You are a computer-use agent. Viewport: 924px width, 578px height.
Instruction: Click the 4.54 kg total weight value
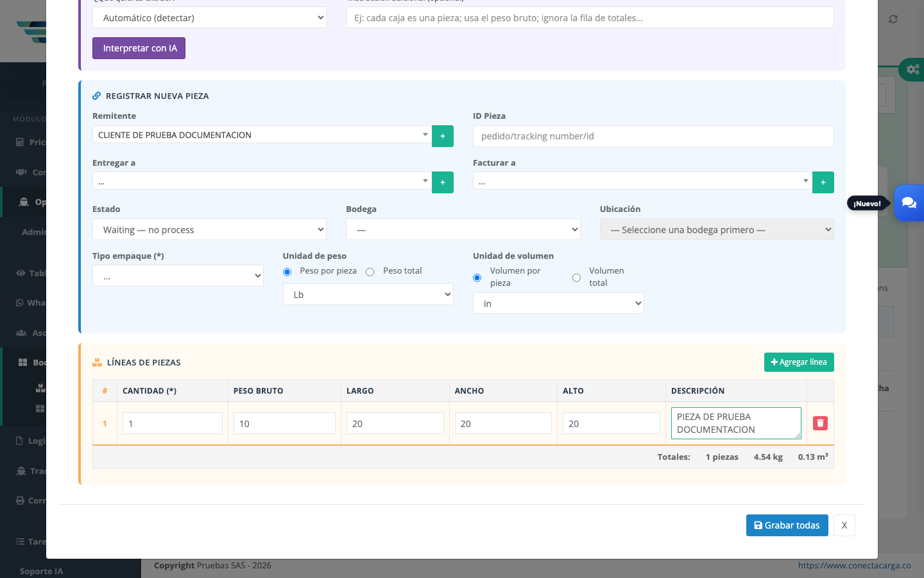(768, 457)
